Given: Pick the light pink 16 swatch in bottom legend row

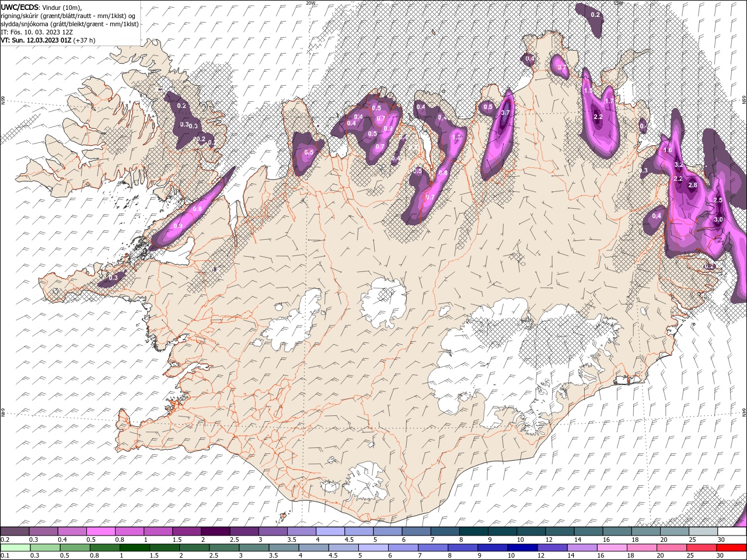Looking at the screenshot, I should pos(612,547).
